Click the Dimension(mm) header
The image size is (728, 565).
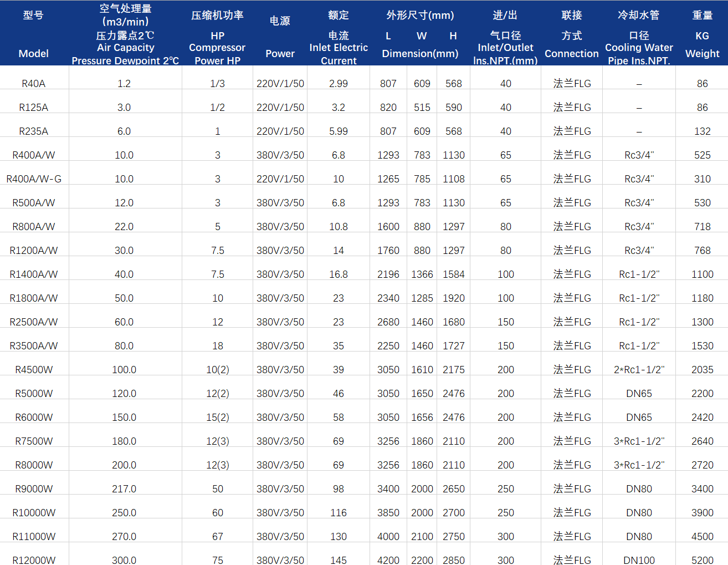pos(420,54)
